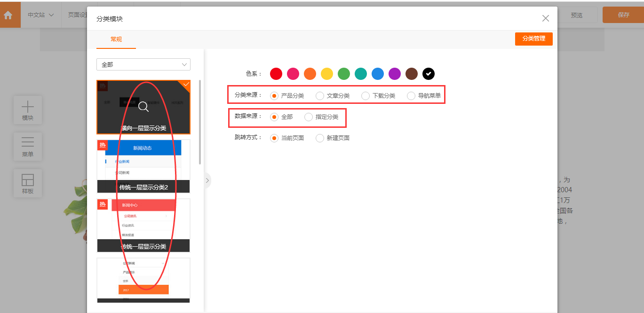Click the home icon in top bar
644x313 pixels.
pyautogui.click(x=8, y=15)
